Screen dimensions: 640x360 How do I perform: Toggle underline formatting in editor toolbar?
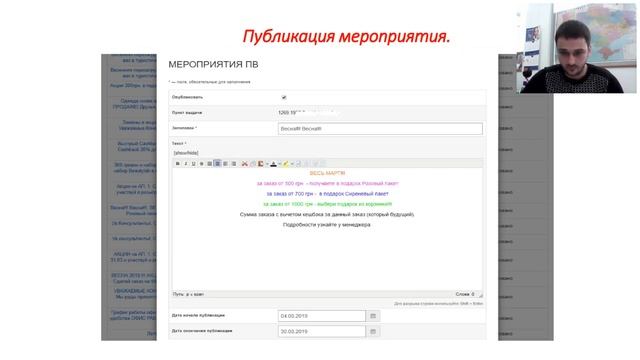coord(193,164)
